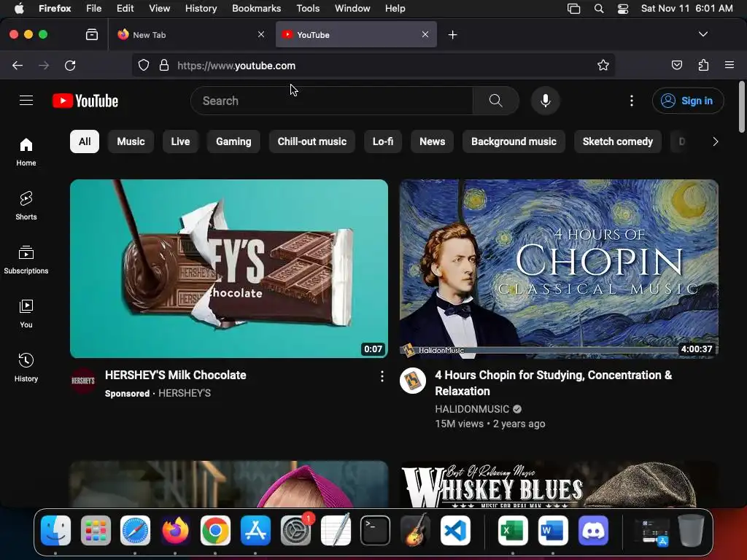Open YouTube settings three-dot menu
The image size is (747, 560).
(x=632, y=101)
